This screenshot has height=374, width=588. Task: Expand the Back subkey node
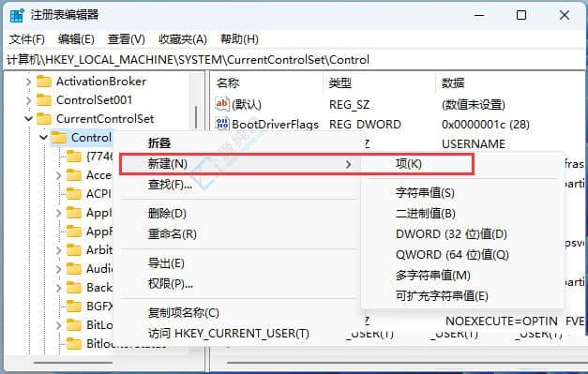58,288
